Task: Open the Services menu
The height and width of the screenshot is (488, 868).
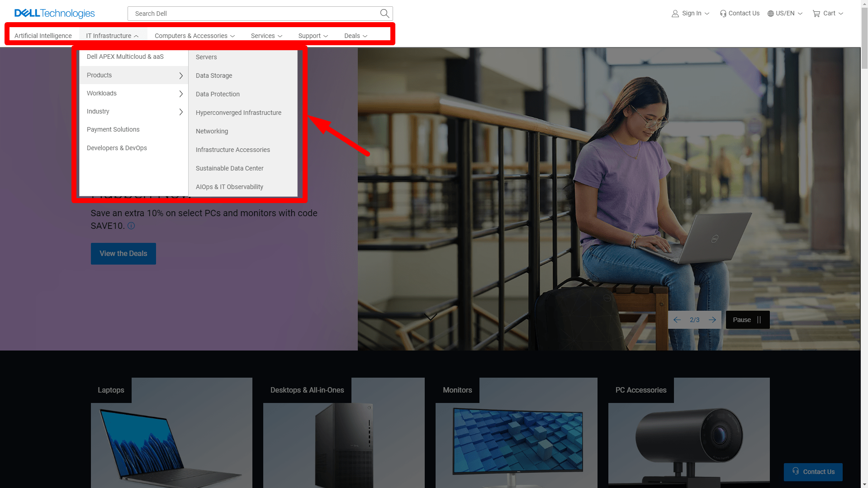Action: point(266,36)
